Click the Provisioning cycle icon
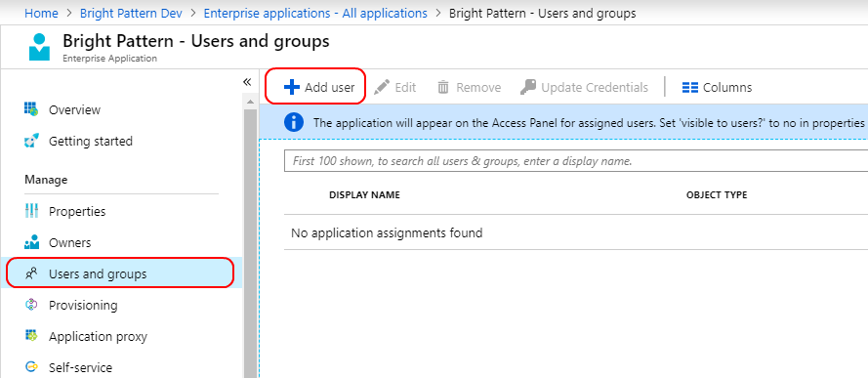 tap(31, 305)
